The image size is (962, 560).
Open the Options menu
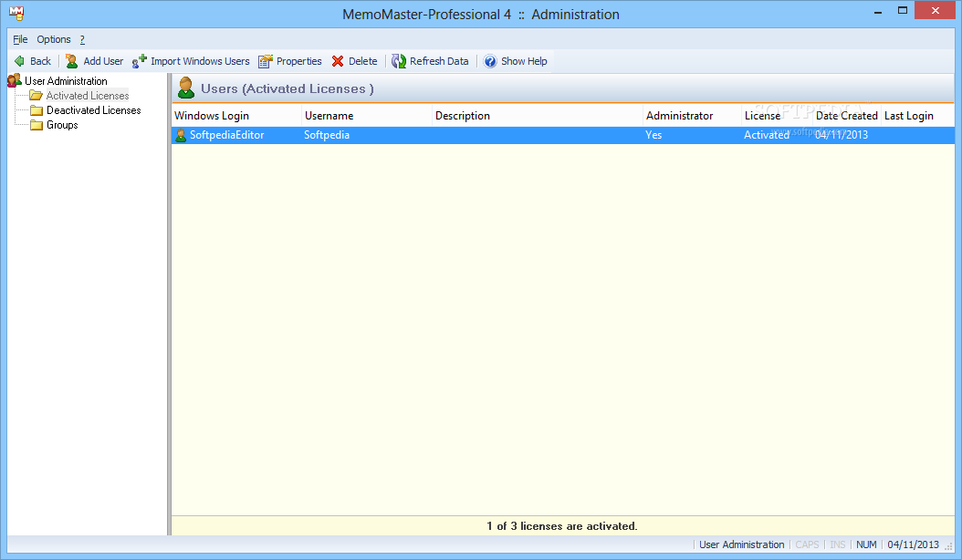[53, 39]
